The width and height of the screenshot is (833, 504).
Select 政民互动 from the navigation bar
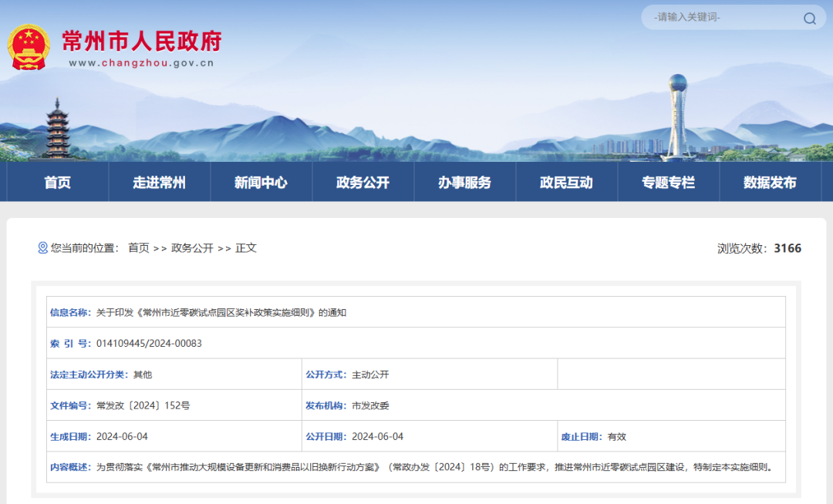(566, 181)
